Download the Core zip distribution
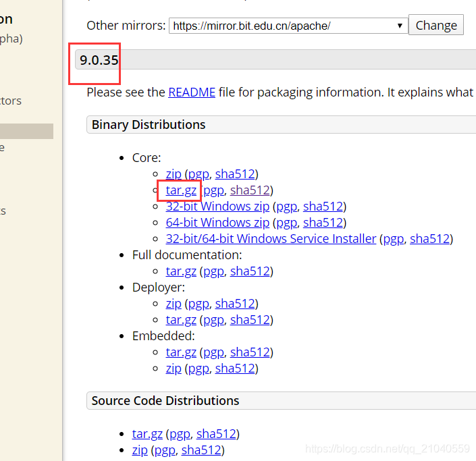This screenshot has height=461, width=476. tap(174, 174)
